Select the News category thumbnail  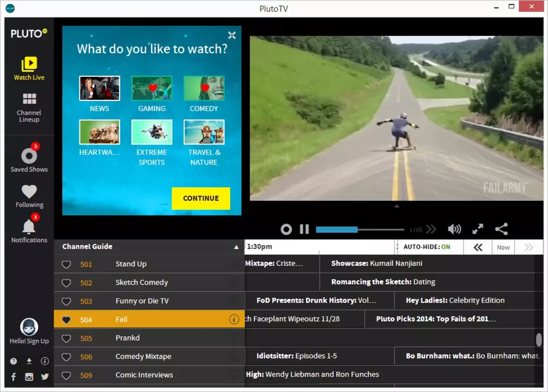[100, 88]
